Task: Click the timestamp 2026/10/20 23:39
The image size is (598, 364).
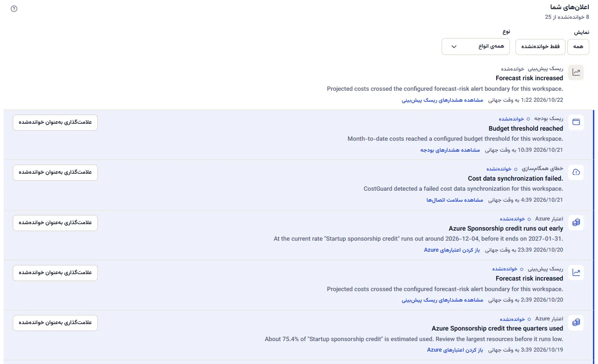Action: click(524, 250)
